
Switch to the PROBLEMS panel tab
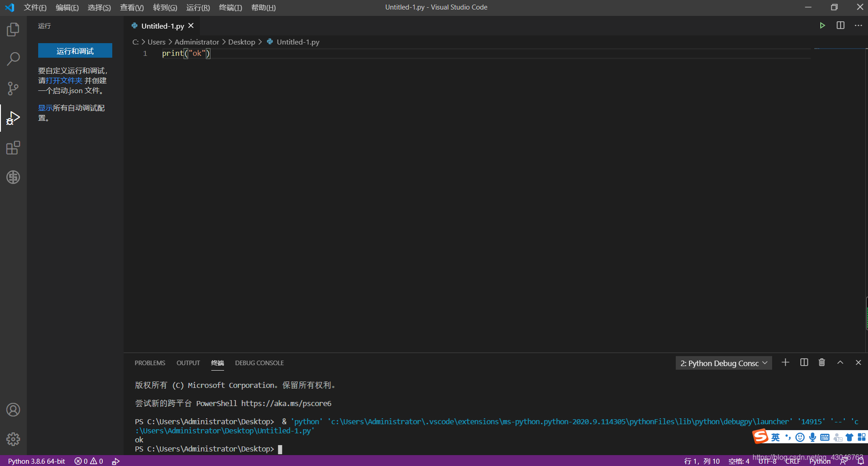click(150, 363)
